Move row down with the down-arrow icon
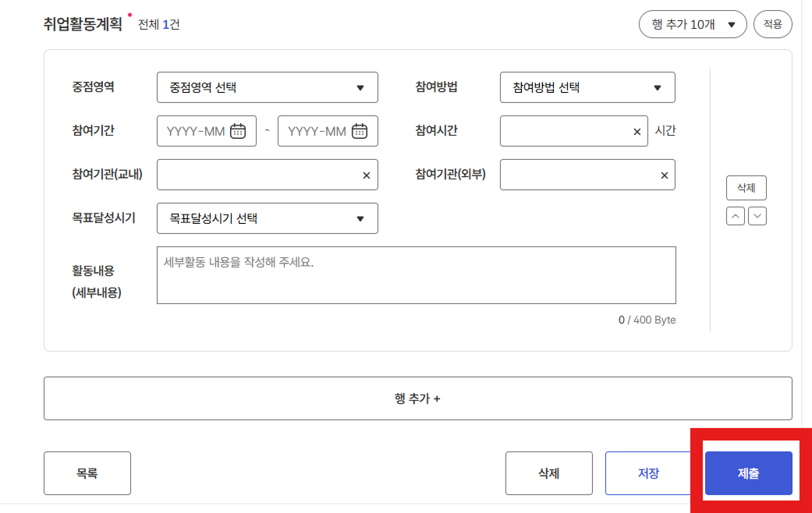This screenshot has width=812, height=513. (x=757, y=216)
